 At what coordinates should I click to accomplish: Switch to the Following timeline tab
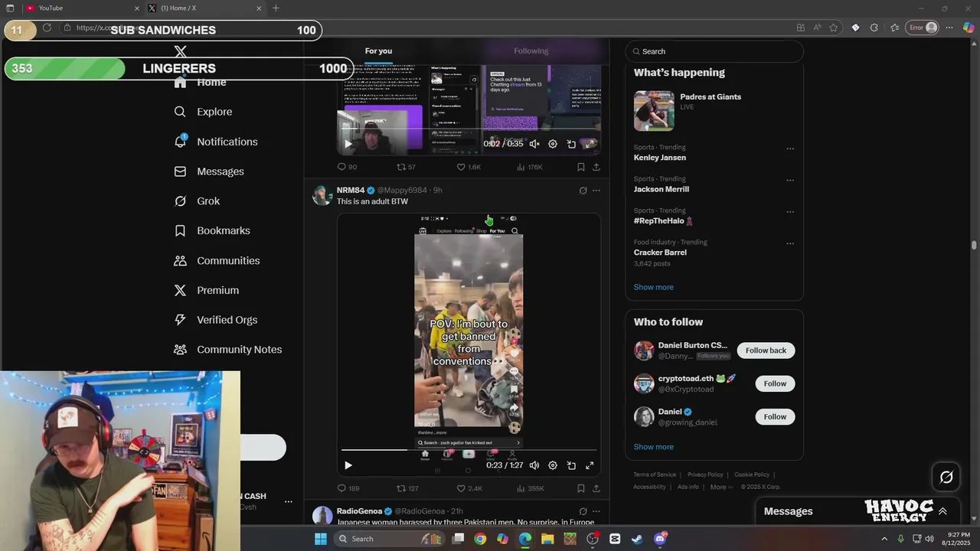(531, 51)
